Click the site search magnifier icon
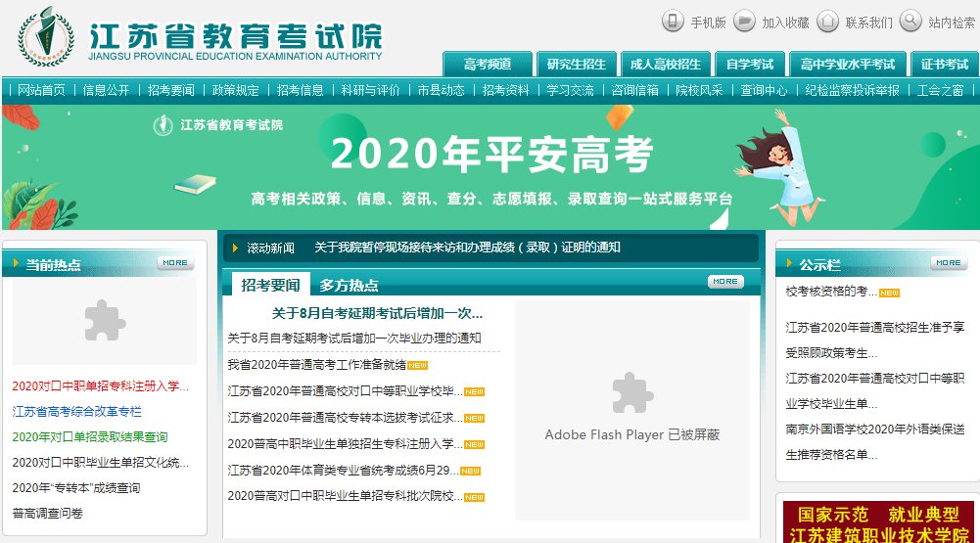 tap(910, 22)
